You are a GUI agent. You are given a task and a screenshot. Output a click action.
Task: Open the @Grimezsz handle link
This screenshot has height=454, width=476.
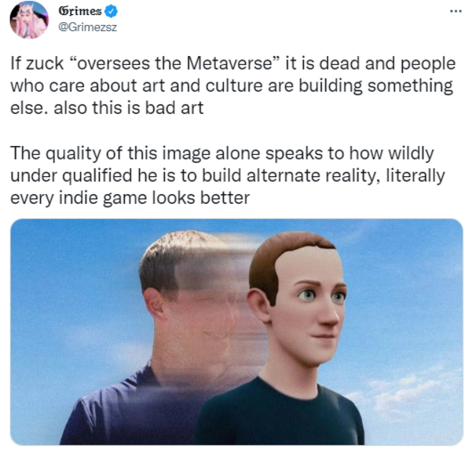coord(88,28)
